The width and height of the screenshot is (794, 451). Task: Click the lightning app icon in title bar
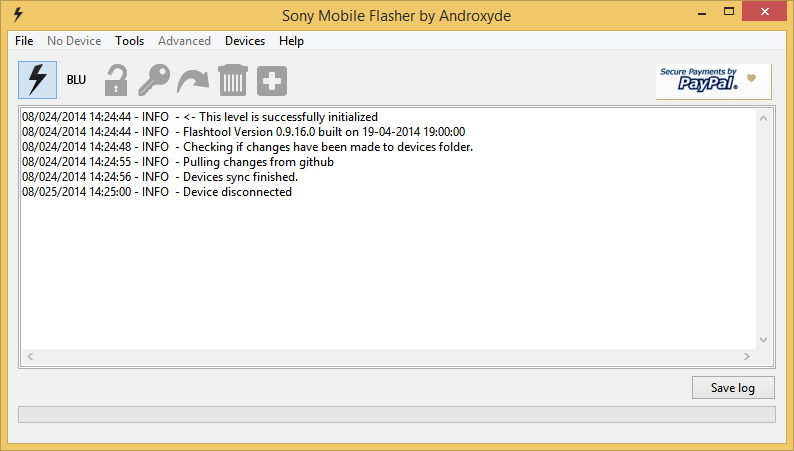[18, 15]
